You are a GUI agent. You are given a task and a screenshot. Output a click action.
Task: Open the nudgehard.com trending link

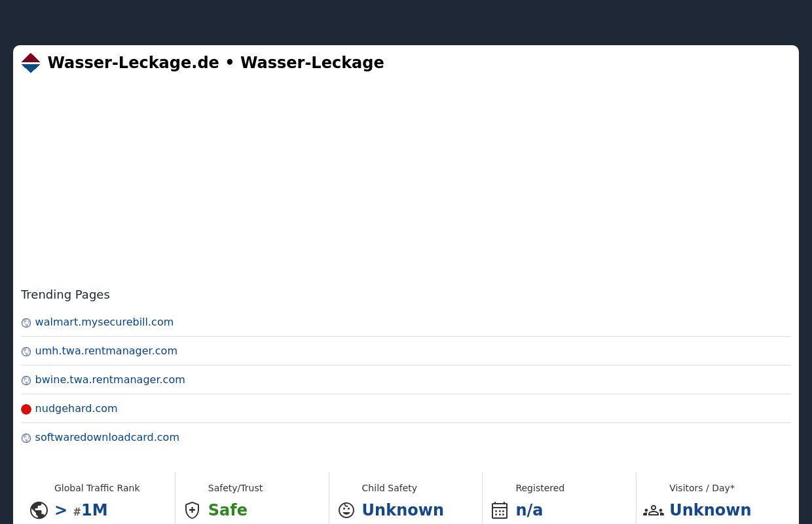[x=76, y=408]
